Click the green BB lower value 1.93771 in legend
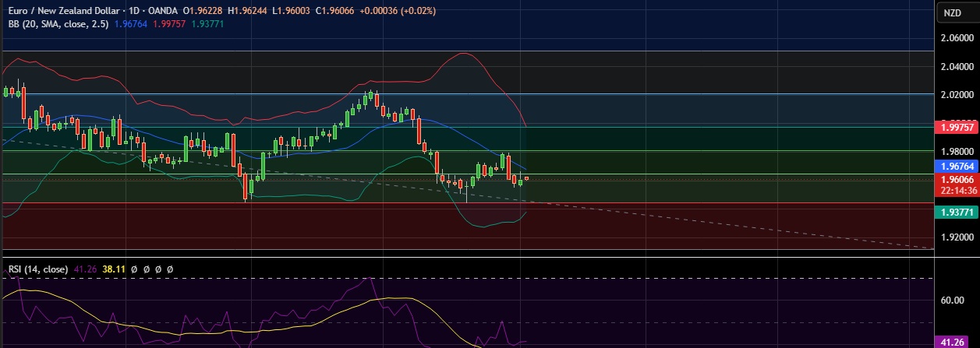The image size is (980, 348). coord(206,24)
